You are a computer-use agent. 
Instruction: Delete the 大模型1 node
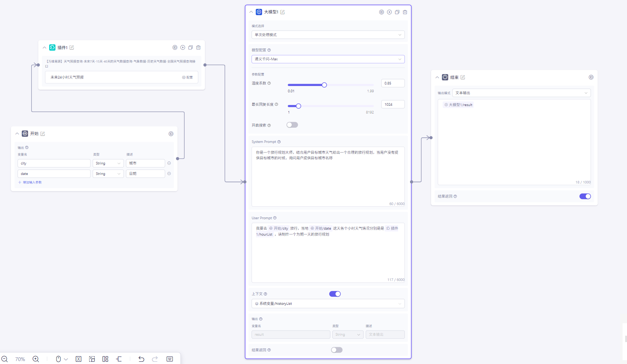tap(405, 12)
